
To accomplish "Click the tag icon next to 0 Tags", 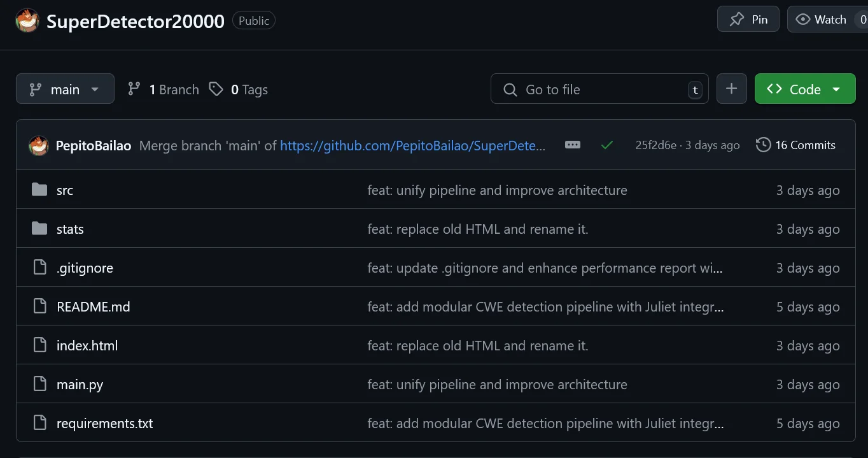I will (216, 89).
